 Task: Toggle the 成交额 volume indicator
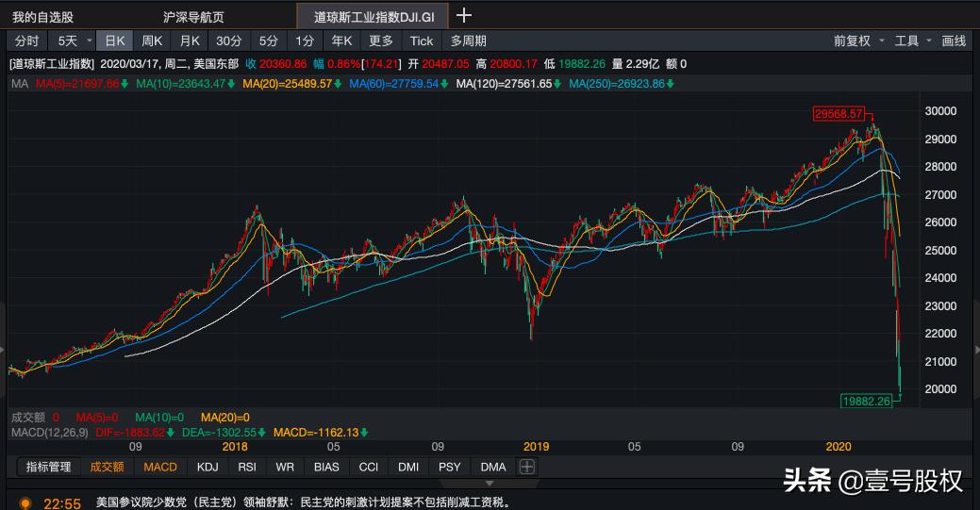click(x=107, y=467)
